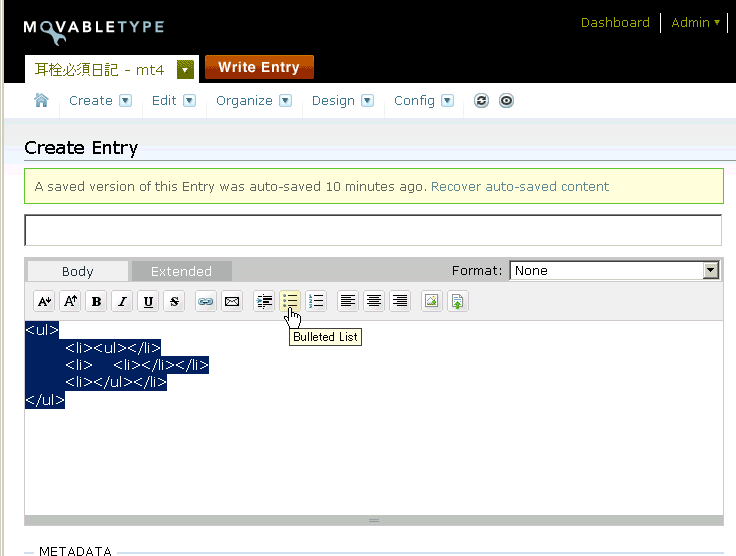Open blog selector dropdown arrow
This screenshot has height=556, width=736.
(185, 70)
